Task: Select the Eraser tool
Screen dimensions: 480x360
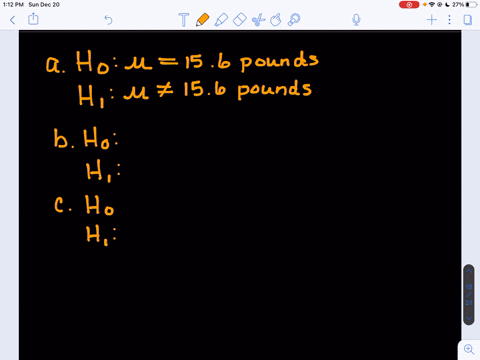Action: (239, 20)
